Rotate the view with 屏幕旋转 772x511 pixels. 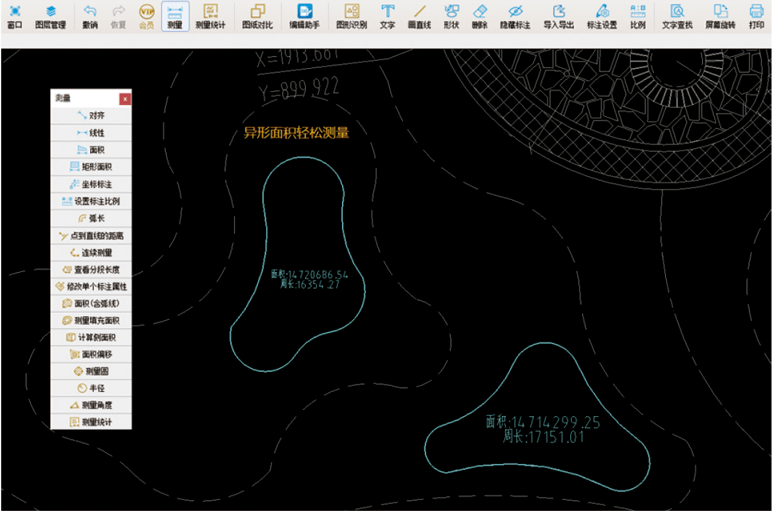pos(720,16)
